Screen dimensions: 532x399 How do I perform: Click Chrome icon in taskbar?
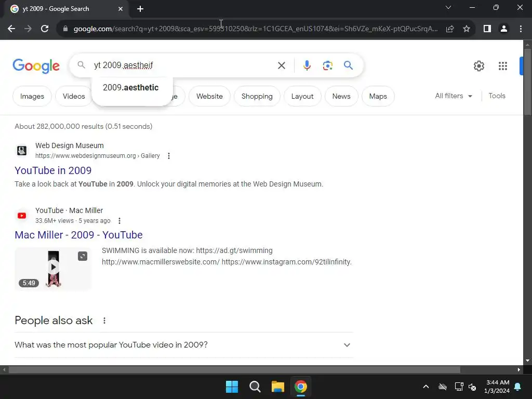click(301, 387)
